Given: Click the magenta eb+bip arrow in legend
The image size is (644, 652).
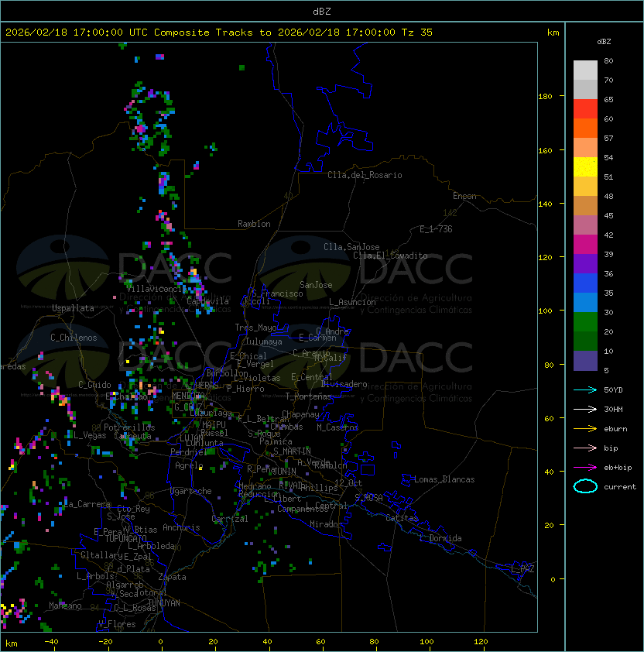Looking at the screenshot, I should coord(585,468).
